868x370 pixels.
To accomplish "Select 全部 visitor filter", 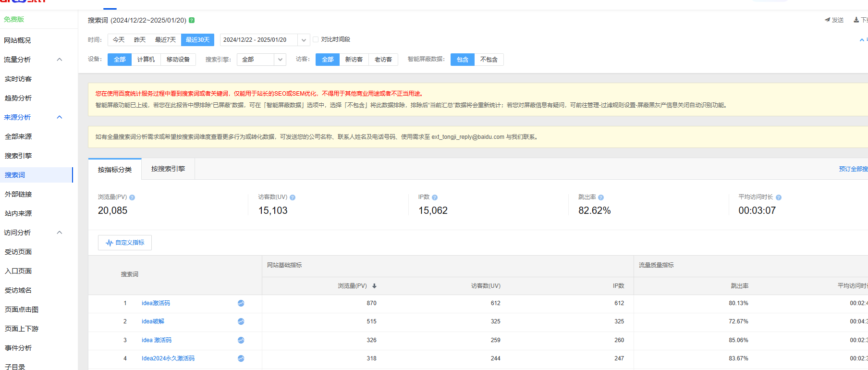I will coord(328,60).
